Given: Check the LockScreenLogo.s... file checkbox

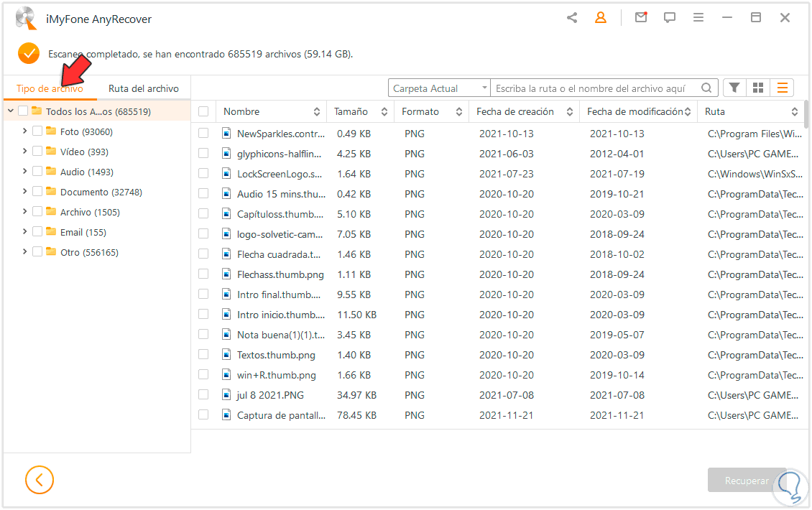Looking at the screenshot, I should point(203,174).
